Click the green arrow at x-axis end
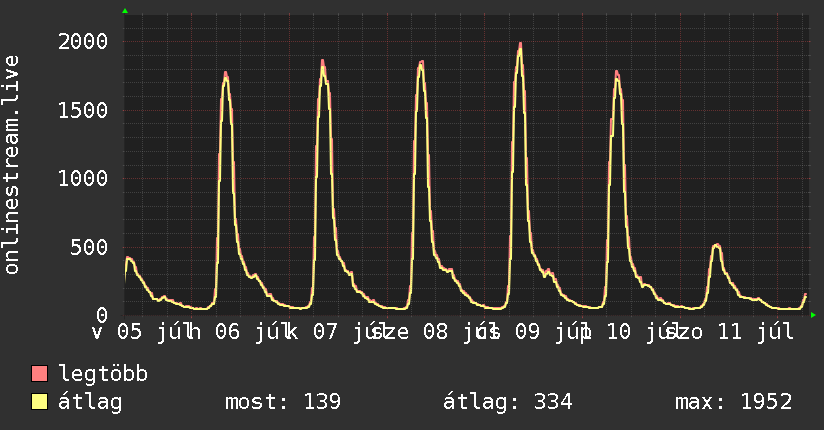824x430 pixels. tap(813, 315)
